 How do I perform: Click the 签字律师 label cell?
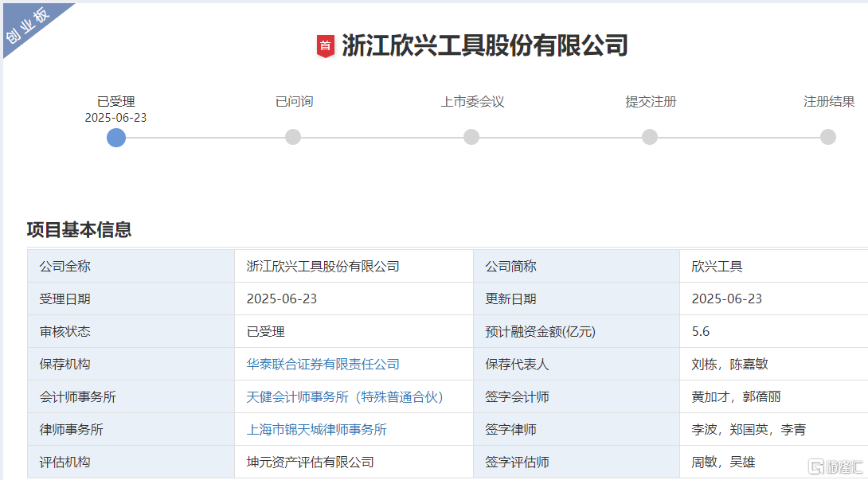[577, 430]
